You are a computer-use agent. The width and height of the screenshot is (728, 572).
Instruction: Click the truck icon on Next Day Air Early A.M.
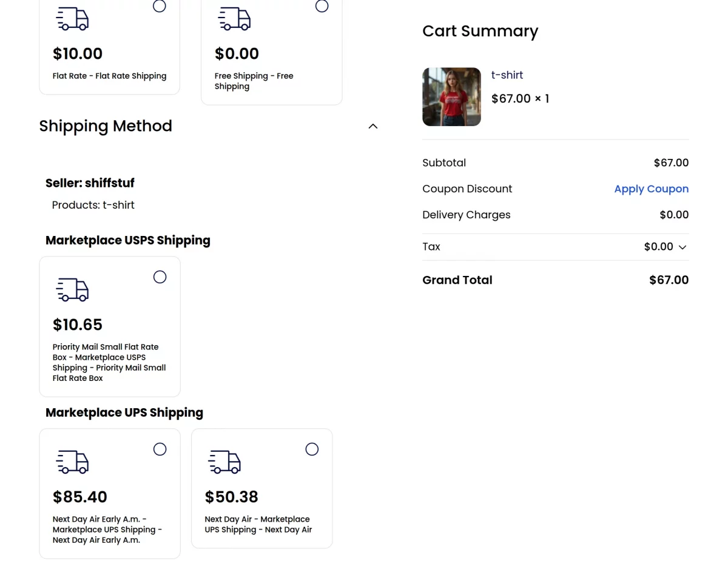pyautogui.click(x=72, y=462)
